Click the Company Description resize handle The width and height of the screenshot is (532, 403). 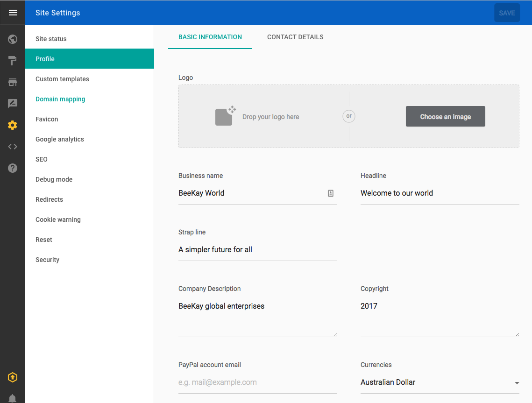[x=335, y=334]
